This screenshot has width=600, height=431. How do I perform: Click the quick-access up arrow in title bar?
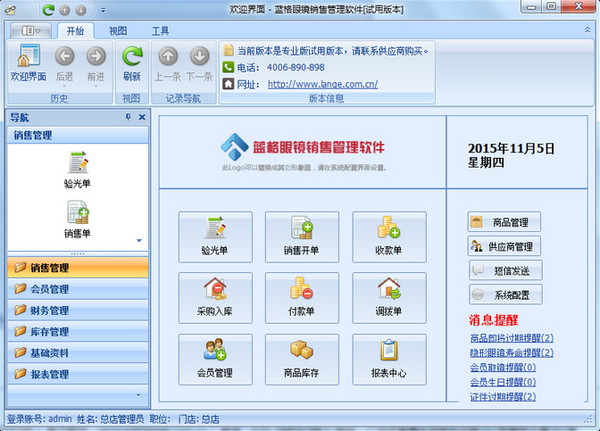click(65, 10)
